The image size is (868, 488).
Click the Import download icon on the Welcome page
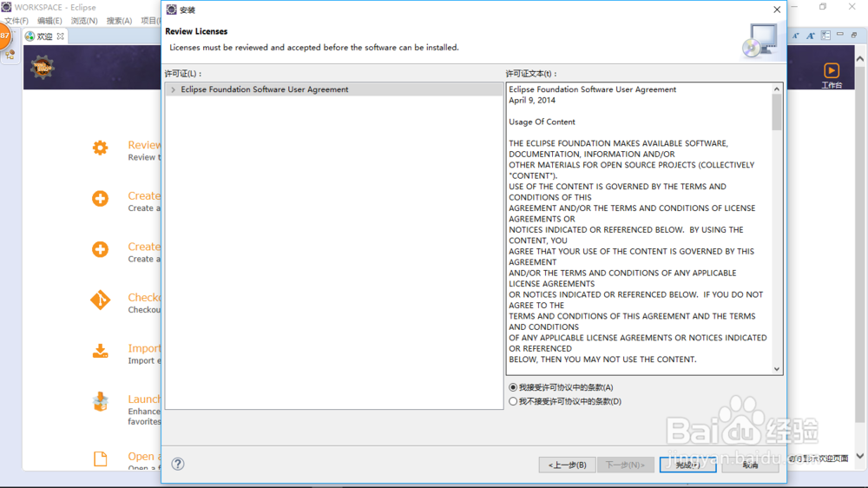tap(100, 351)
